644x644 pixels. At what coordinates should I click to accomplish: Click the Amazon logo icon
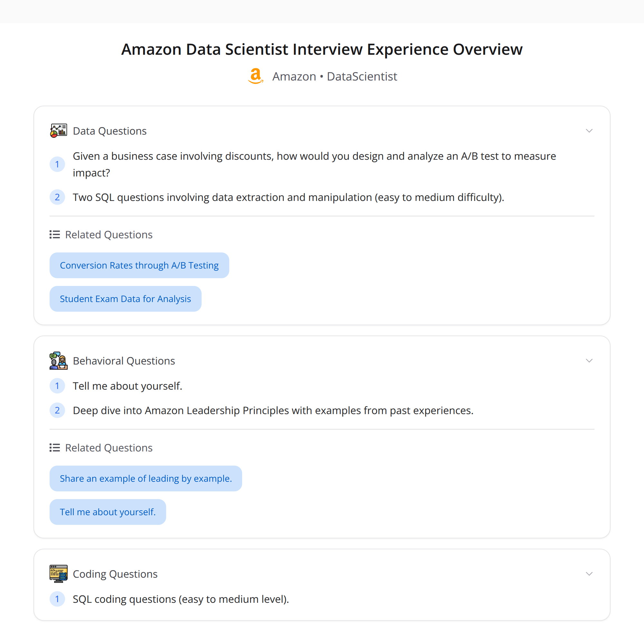click(x=256, y=76)
